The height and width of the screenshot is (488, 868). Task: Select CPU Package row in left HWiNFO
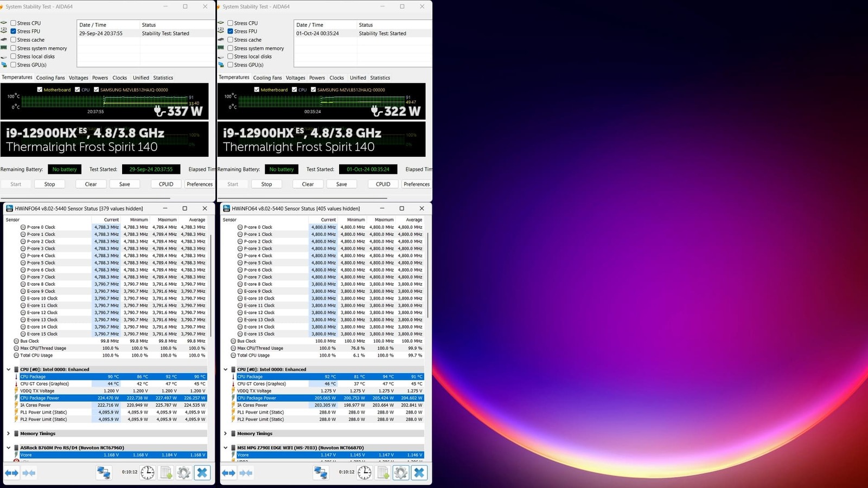pos(113,377)
